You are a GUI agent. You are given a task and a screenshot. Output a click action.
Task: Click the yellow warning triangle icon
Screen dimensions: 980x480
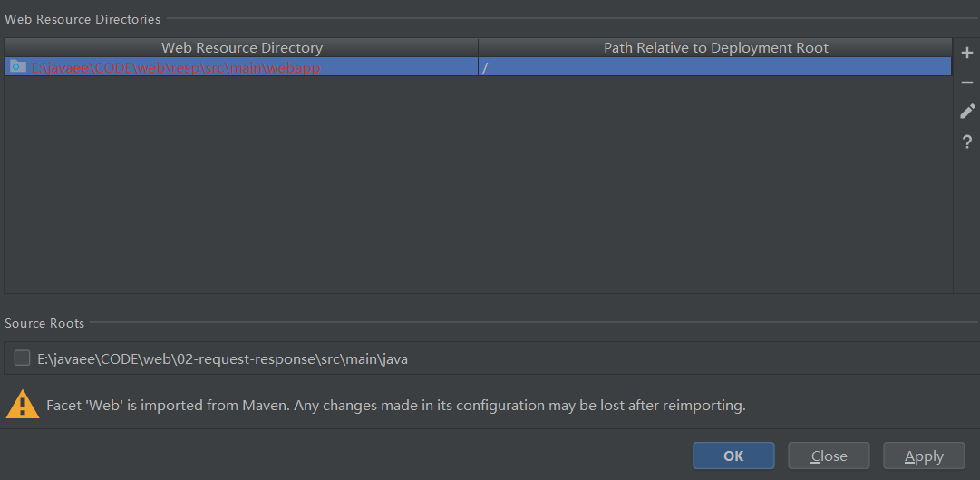coord(23,404)
